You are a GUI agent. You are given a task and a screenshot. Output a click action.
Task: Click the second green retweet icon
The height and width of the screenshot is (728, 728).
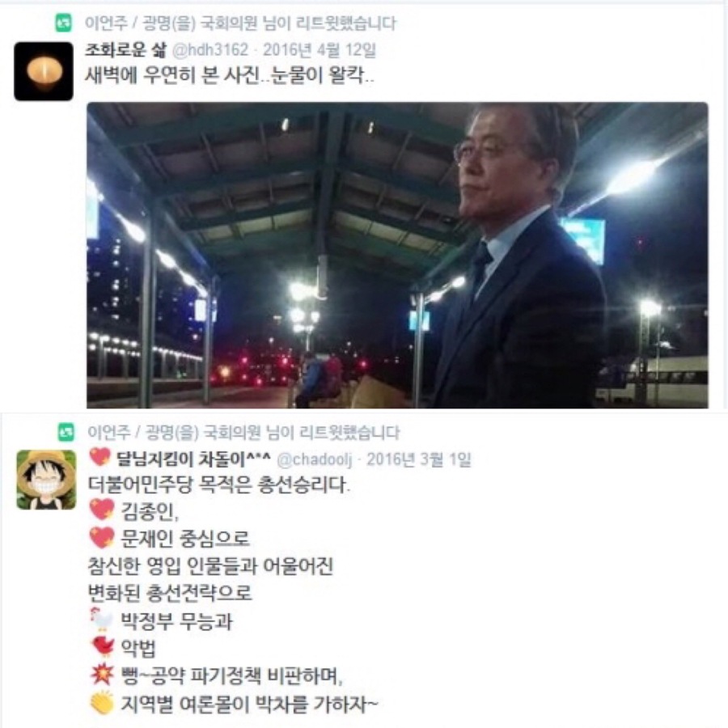click(66, 432)
